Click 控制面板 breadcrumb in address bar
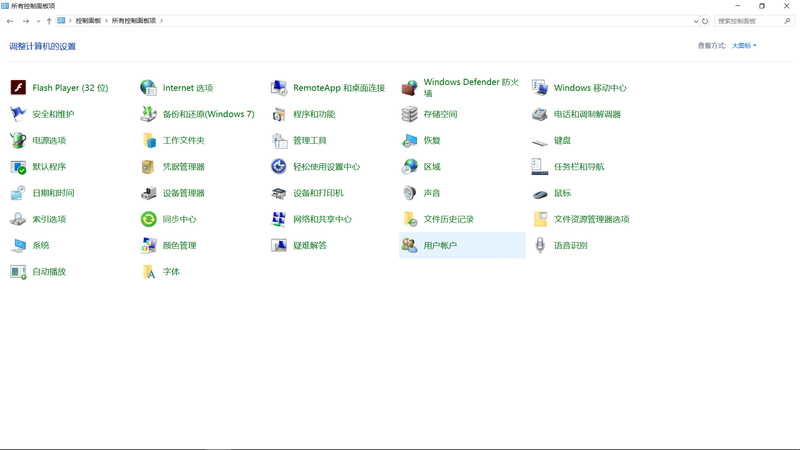800x450 pixels. 88,21
